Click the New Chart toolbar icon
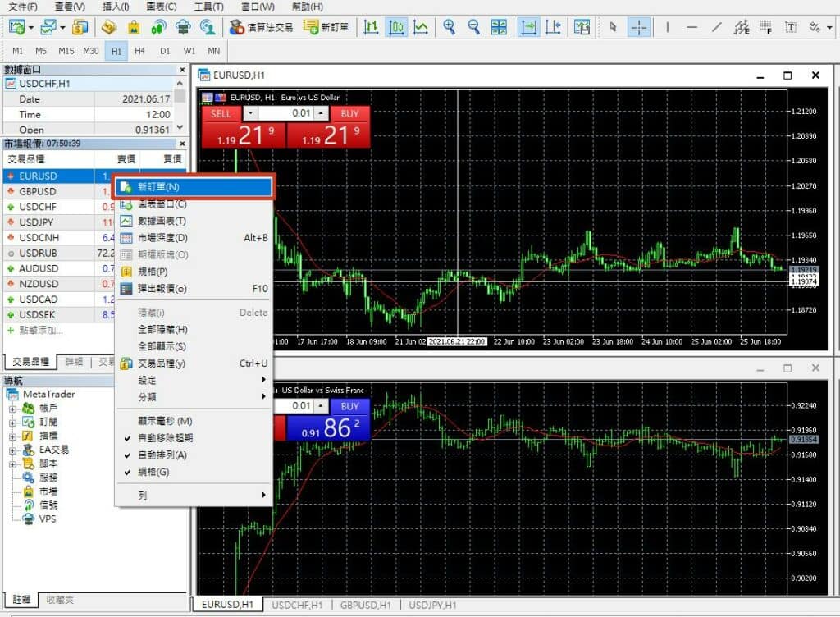Image resolution: width=840 pixels, height=617 pixels. [16, 27]
